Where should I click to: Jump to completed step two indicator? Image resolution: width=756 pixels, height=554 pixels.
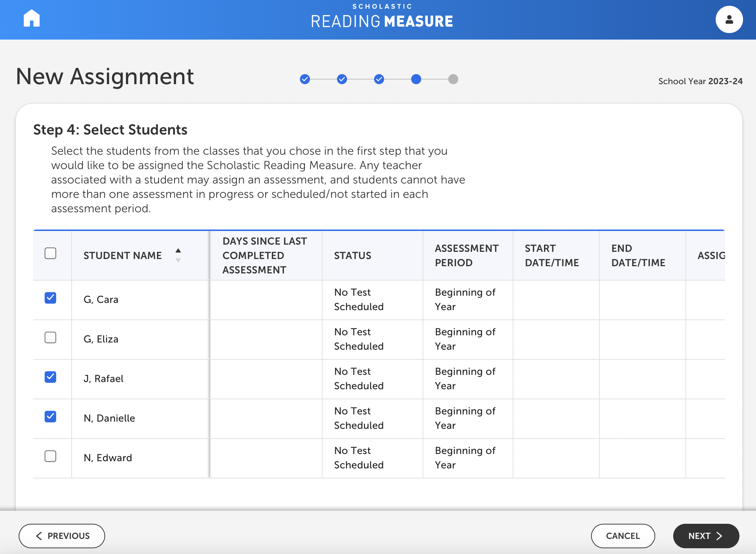(x=342, y=79)
